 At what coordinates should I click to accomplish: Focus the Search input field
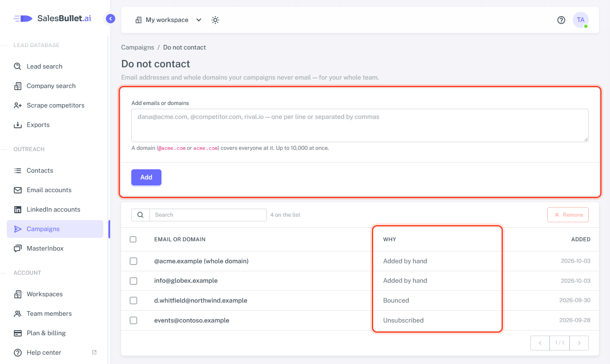pyautogui.click(x=208, y=215)
